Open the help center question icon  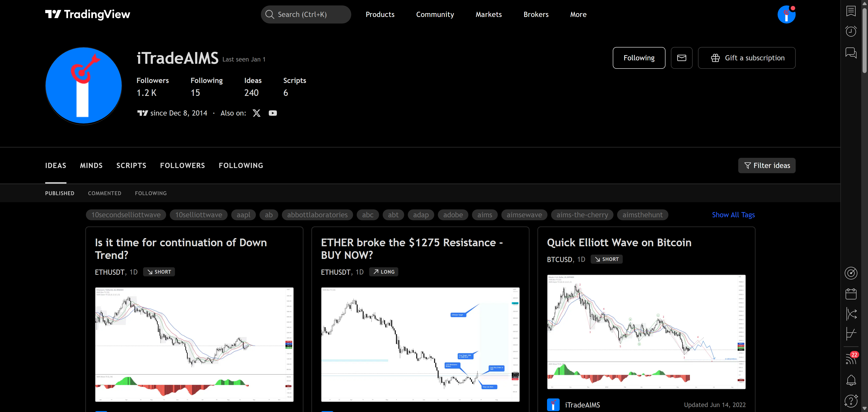[x=851, y=401]
